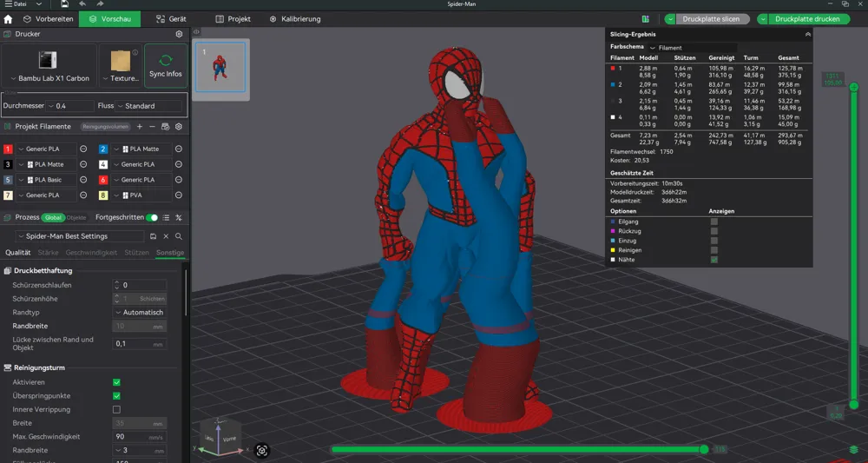Switch to the Vorbereiten tab
The height and width of the screenshot is (463, 868).
point(48,19)
